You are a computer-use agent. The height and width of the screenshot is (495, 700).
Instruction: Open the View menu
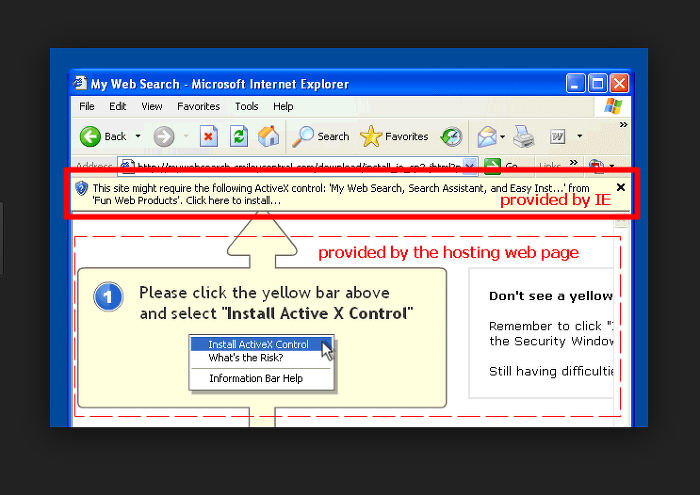(152, 106)
